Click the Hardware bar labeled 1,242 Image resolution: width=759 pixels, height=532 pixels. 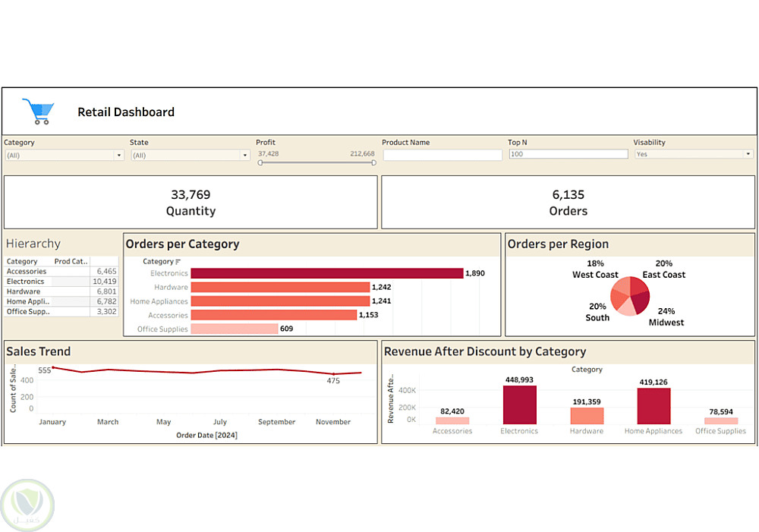(x=280, y=288)
